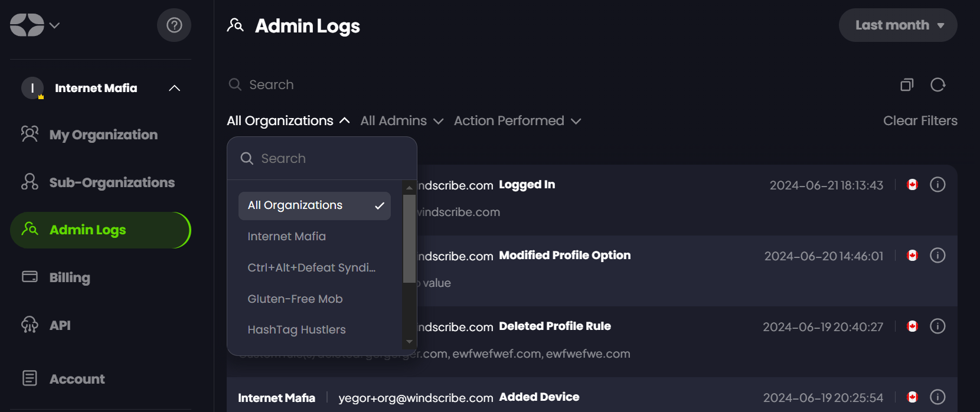Click the Canada flag on Logged In row

pos(913,185)
